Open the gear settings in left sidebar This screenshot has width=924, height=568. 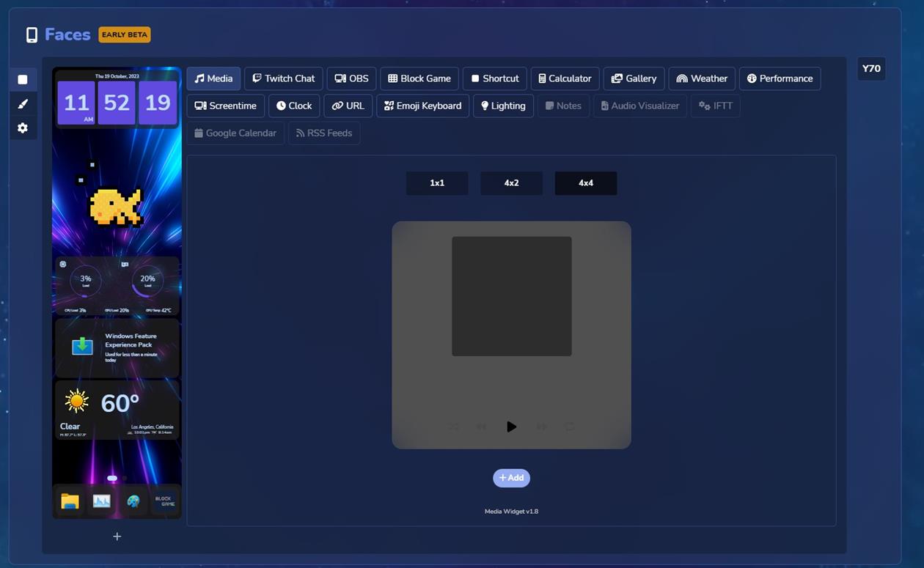tap(23, 128)
